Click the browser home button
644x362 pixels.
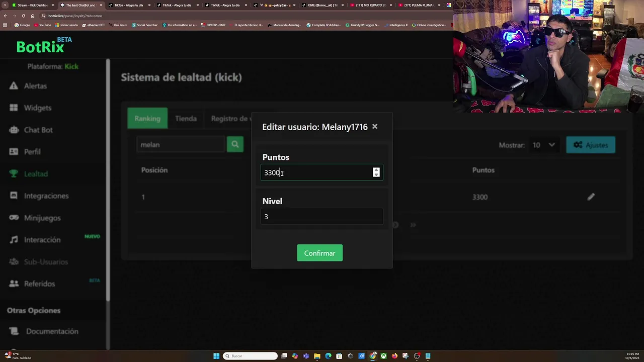[x=33, y=16]
